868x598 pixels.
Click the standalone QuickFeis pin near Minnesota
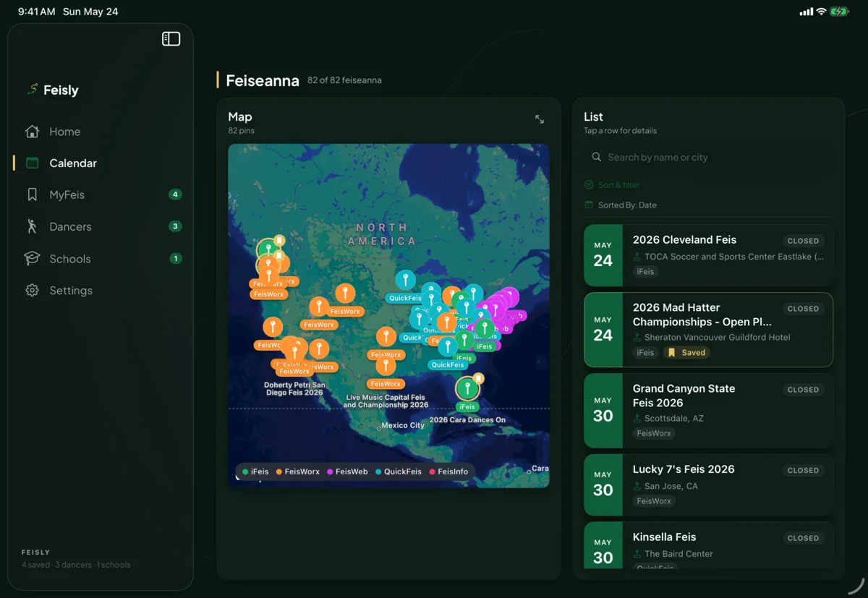(406, 281)
